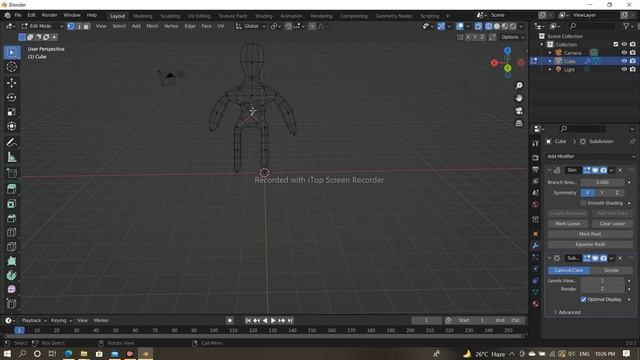Open the Object Data properties green triangle tab
The height and width of the screenshot is (360, 640).
(x=536, y=292)
